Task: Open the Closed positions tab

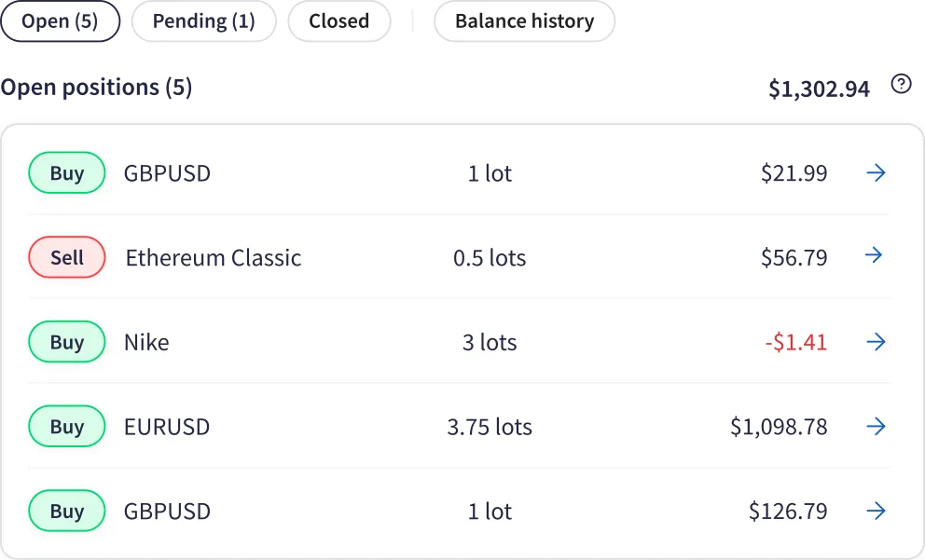Action: click(338, 20)
